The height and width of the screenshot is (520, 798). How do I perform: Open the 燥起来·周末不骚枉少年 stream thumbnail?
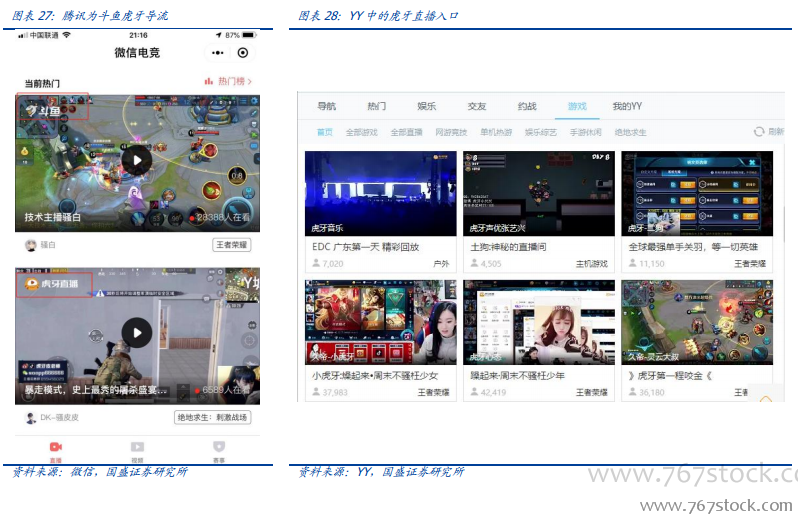(x=539, y=322)
